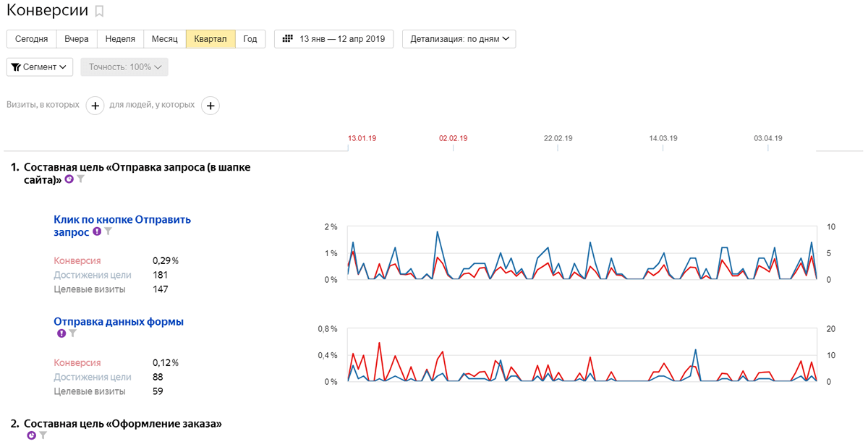Screen dimensions: 868x447
Task: Click the bookmark icon next to Конверсии title
Action: (x=100, y=11)
